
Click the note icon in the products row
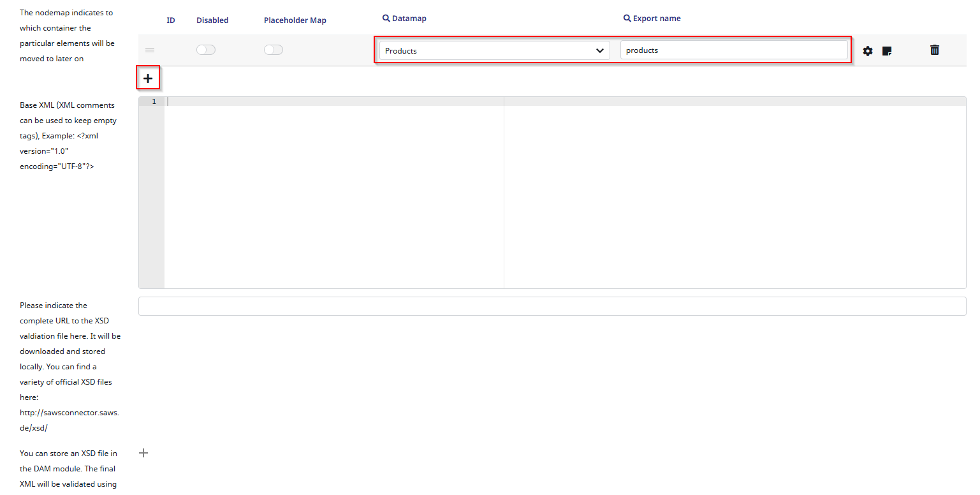pyautogui.click(x=886, y=51)
